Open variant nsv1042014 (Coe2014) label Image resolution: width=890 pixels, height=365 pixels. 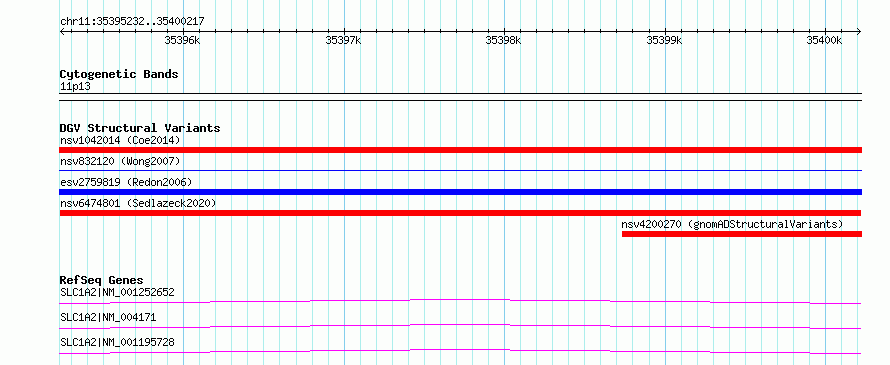point(120,140)
